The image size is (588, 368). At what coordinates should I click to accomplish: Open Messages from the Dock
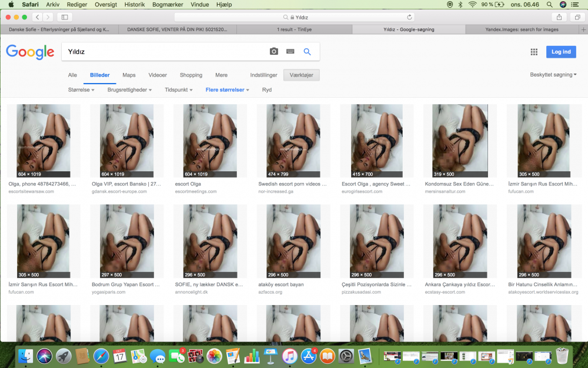[x=158, y=356]
